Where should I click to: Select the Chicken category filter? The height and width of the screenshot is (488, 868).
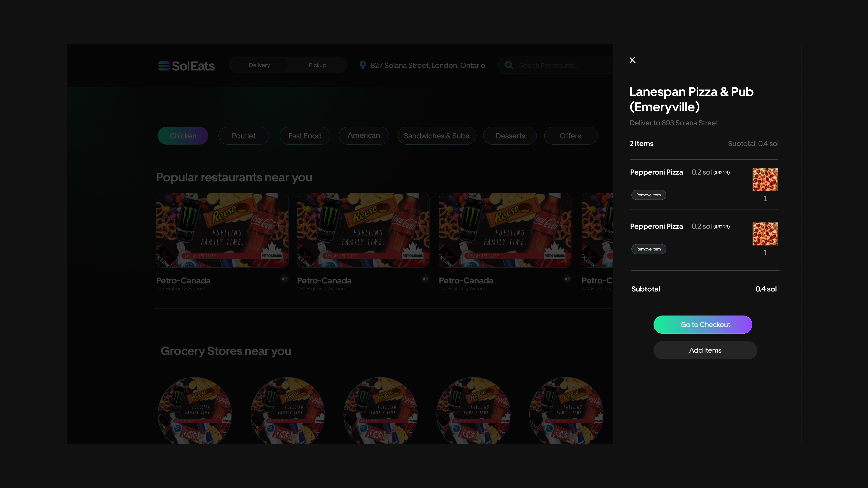point(183,136)
